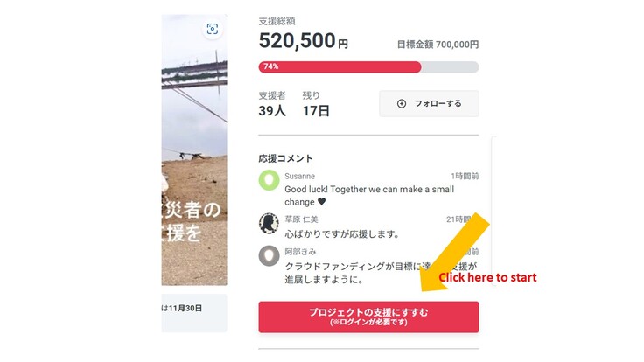The width and height of the screenshot is (644, 362).
Task: Click the 目標金額 700,000円 text
Action: click(437, 44)
